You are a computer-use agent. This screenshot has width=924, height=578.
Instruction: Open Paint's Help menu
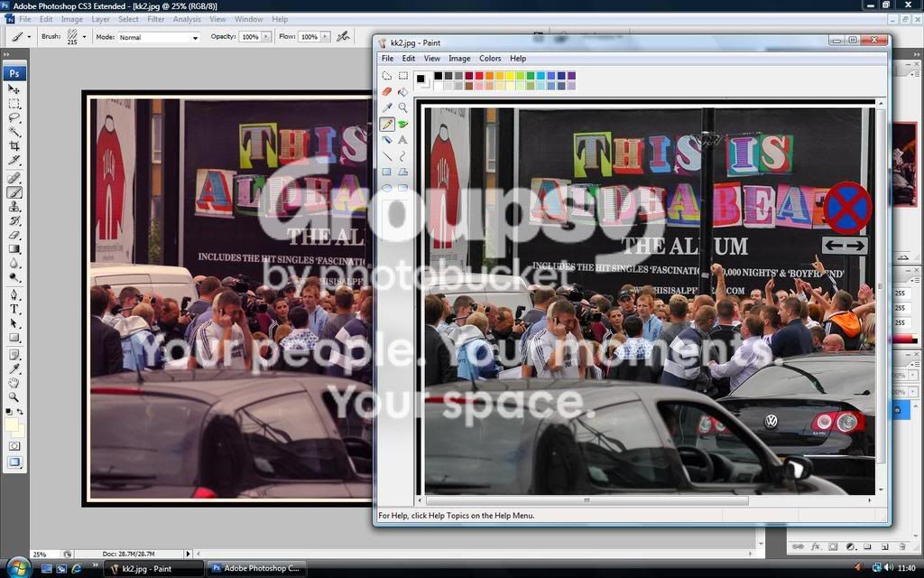click(517, 59)
